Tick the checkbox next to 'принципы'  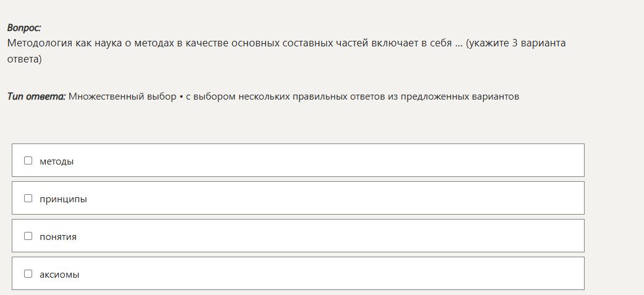click(x=28, y=199)
